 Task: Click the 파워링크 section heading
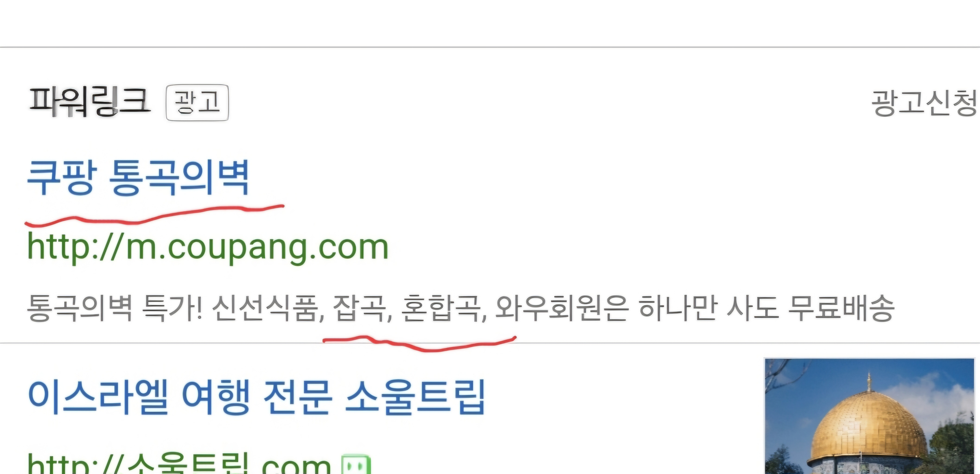point(91,101)
